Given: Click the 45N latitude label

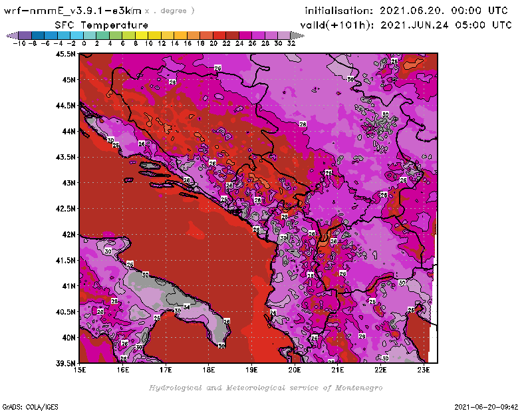Looking at the screenshot, I should point(68,80).
